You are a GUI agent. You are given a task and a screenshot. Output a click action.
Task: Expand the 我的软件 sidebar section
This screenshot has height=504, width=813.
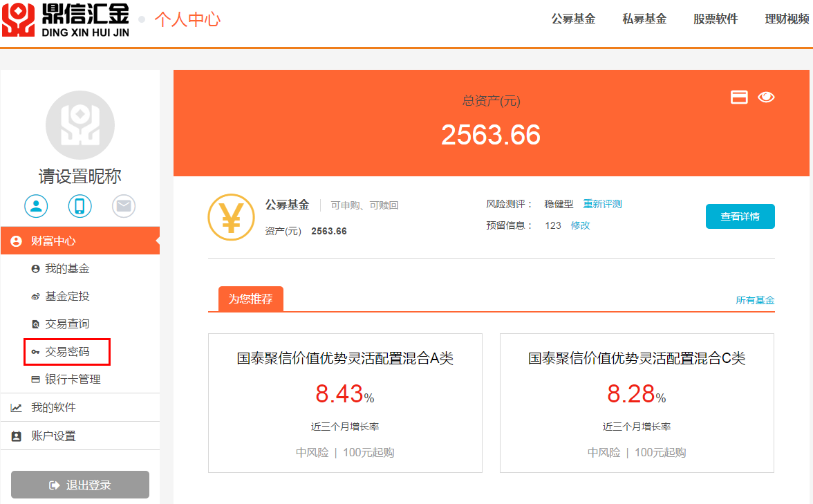tap(80, 408)
